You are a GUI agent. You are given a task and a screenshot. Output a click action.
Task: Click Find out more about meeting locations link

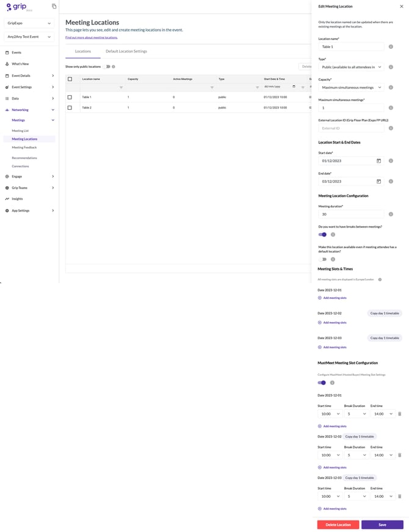tap(92, 37)
